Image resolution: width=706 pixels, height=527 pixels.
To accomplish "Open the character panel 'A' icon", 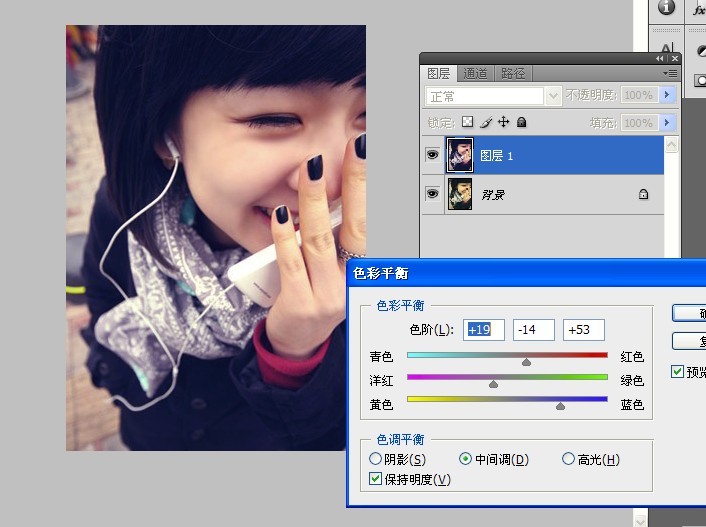I will point(666,48).
